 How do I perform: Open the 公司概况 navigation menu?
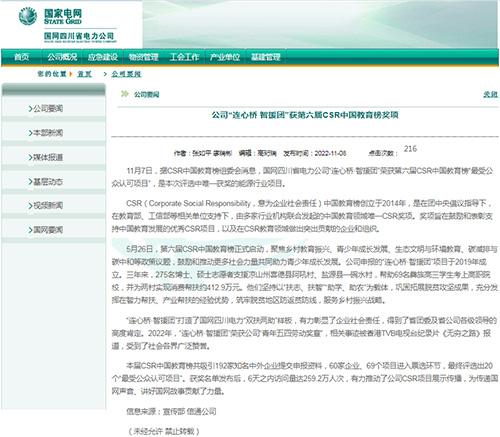62,57
